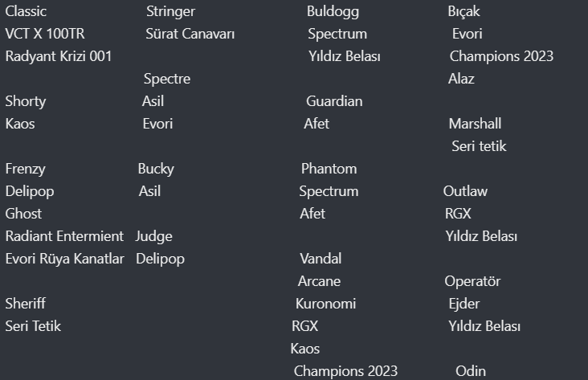Select the Alaz skin entry
The width and height of the screenshot is (588, 380).
pyautogui.click(x=461, y=79)
